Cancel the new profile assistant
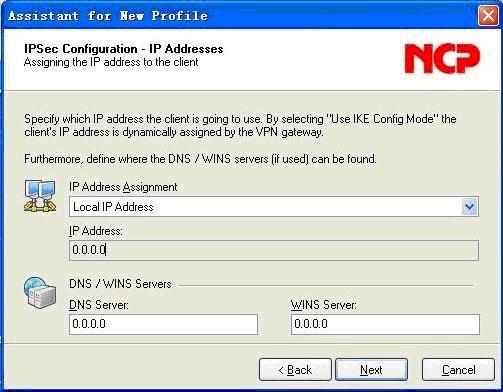503x392 pixels. pos(458,370)
